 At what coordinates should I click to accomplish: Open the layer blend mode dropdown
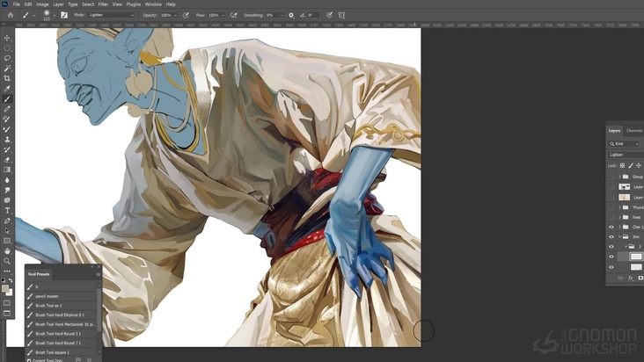626,155
